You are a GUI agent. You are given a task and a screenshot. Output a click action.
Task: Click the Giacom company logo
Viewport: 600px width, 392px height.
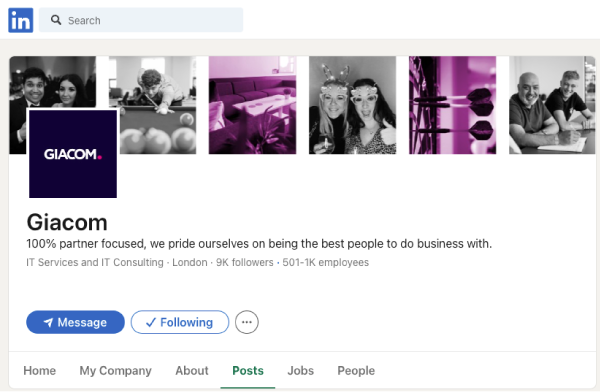point(73,154)
